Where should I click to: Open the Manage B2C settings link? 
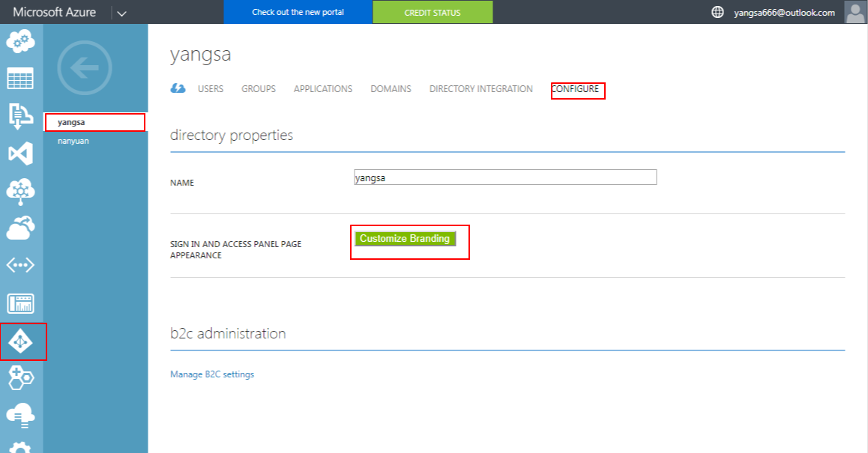point(212,374)
